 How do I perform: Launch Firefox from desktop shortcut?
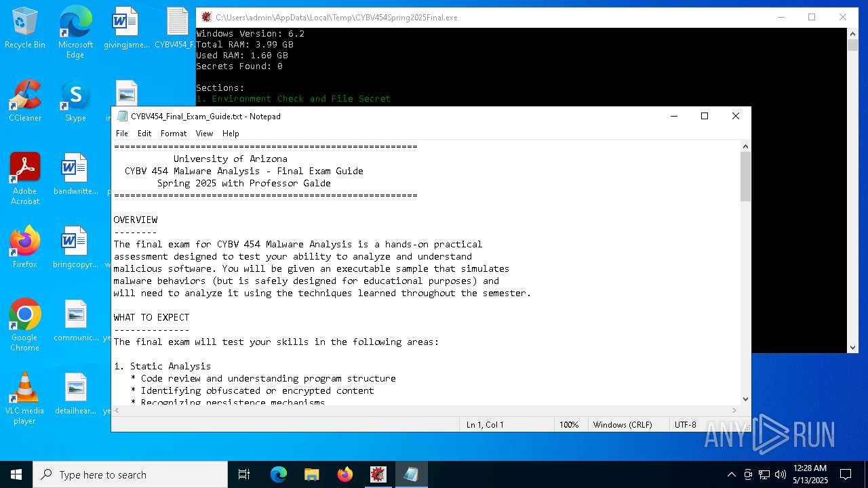click(25, 248)
